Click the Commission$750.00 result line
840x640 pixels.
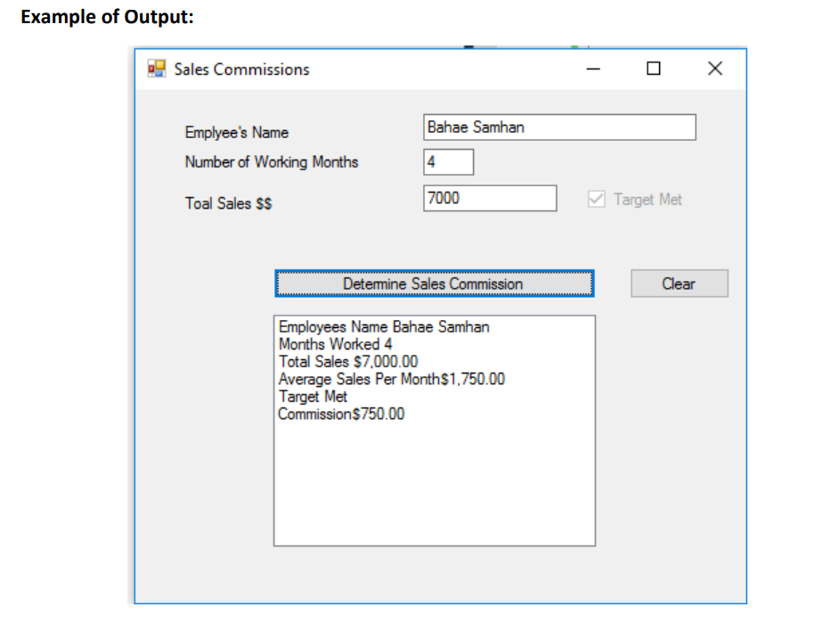(340, 414)
